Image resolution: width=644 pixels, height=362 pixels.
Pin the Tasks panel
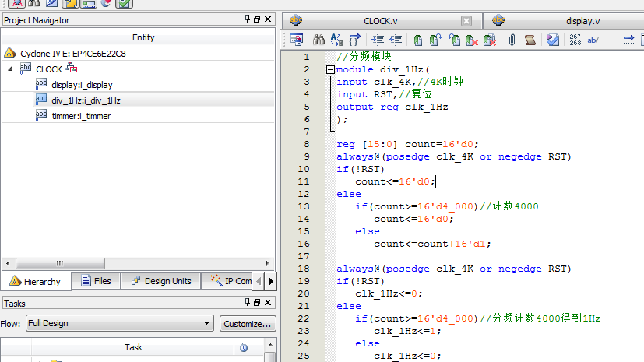click(x=247, y=303)
